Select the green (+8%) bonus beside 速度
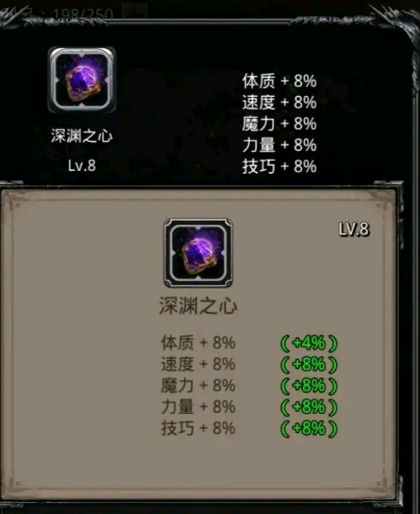This screenshot has width=420, height=514. coord(309,365)
